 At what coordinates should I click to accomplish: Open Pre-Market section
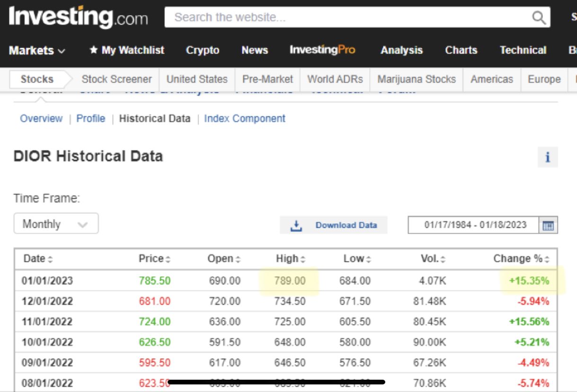click(x=267, y=79)
